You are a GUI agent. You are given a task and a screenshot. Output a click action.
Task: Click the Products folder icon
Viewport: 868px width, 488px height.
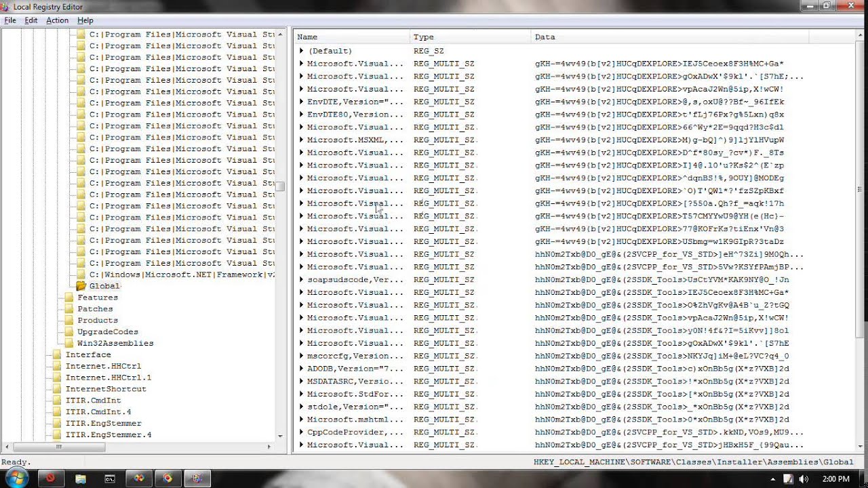tap(69, 321)
